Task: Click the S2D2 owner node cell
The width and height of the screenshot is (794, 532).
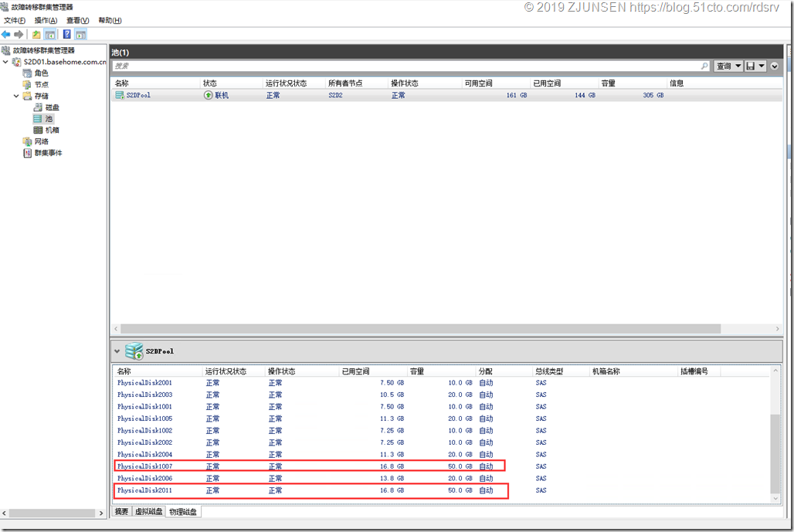Action: click(x=335, y=95)
